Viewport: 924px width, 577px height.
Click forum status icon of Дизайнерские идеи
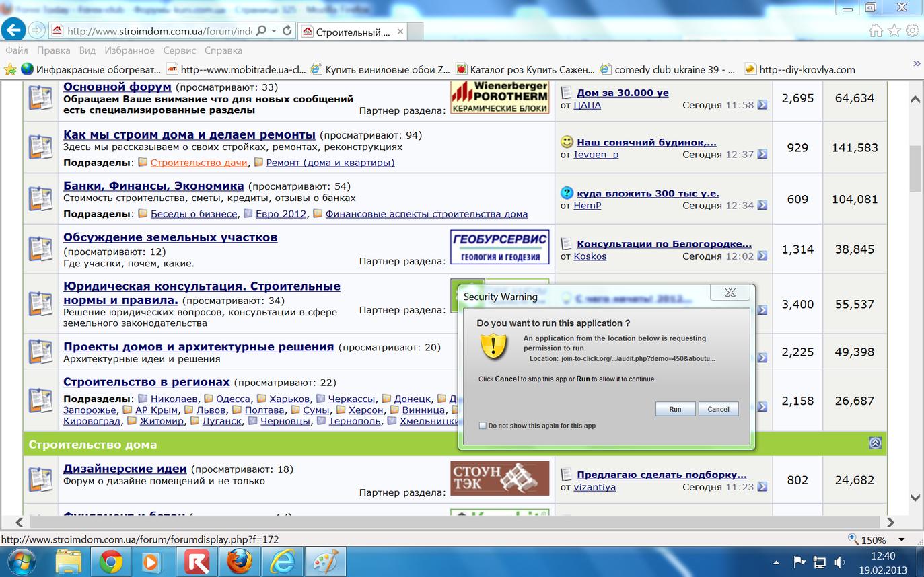(40, 479)
